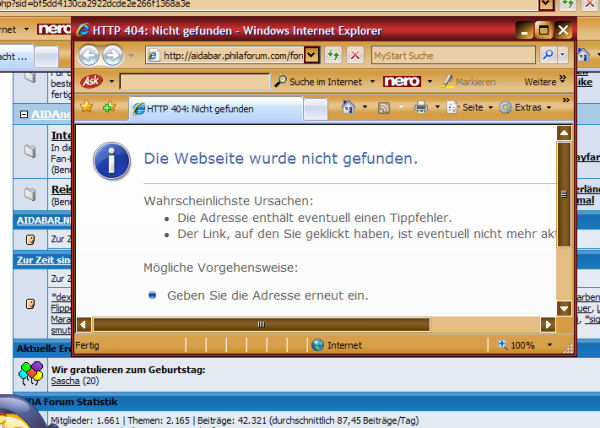Viewport: 600px width, 428px height.
Task: Click the printer icon
Action: pyautogui.click(x=422, y=106)
